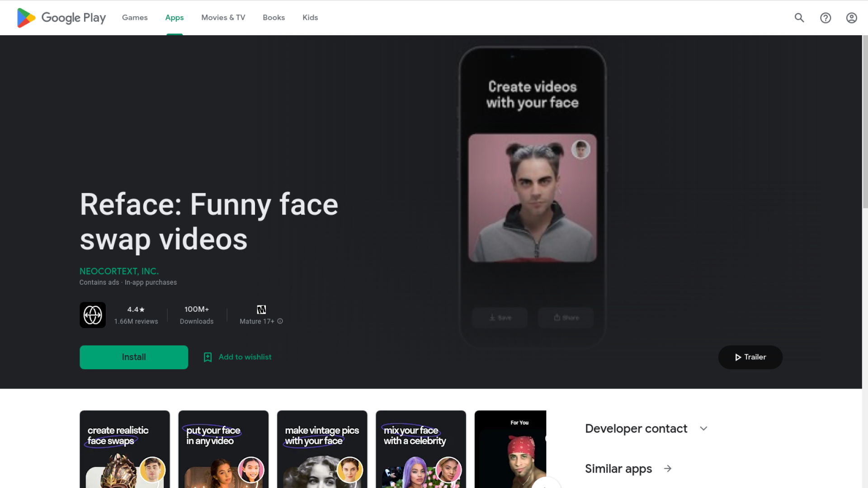Open the Books tab
Screen dimensions: 868x488
click(274, 18)
